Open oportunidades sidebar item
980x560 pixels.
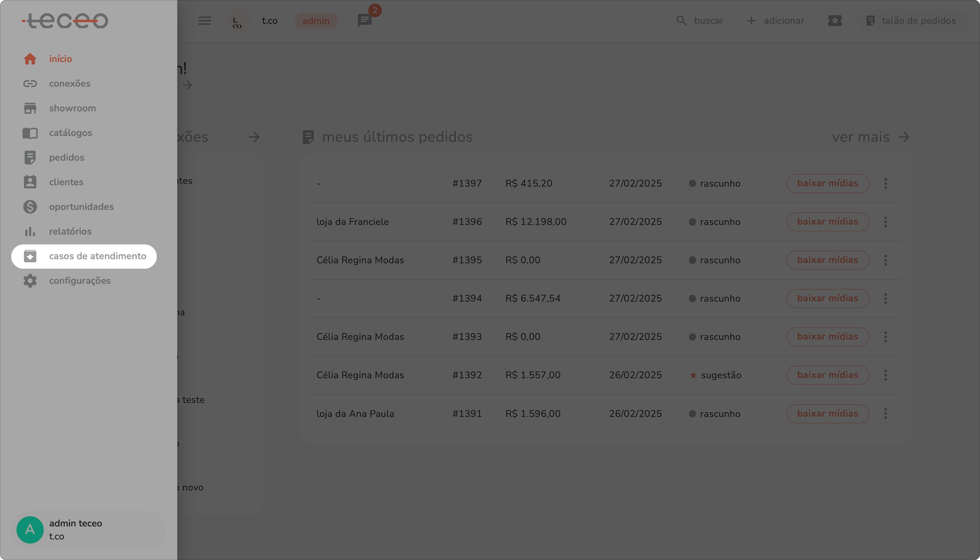click(x=81, y=207)
